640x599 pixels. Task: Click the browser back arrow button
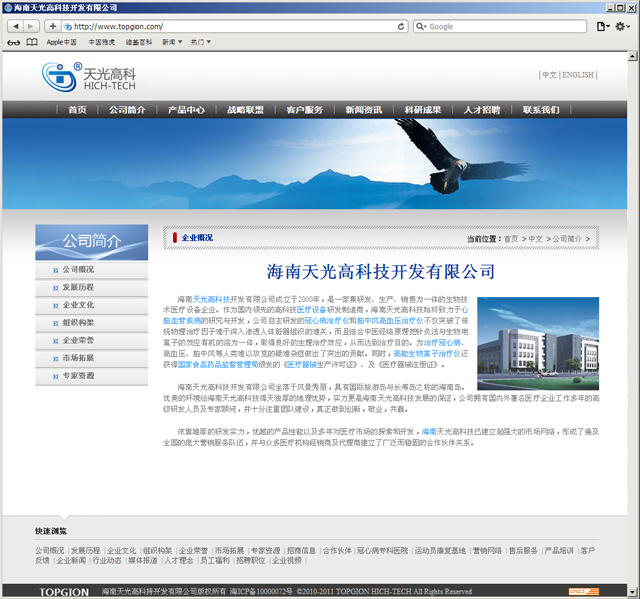[15, 26]
